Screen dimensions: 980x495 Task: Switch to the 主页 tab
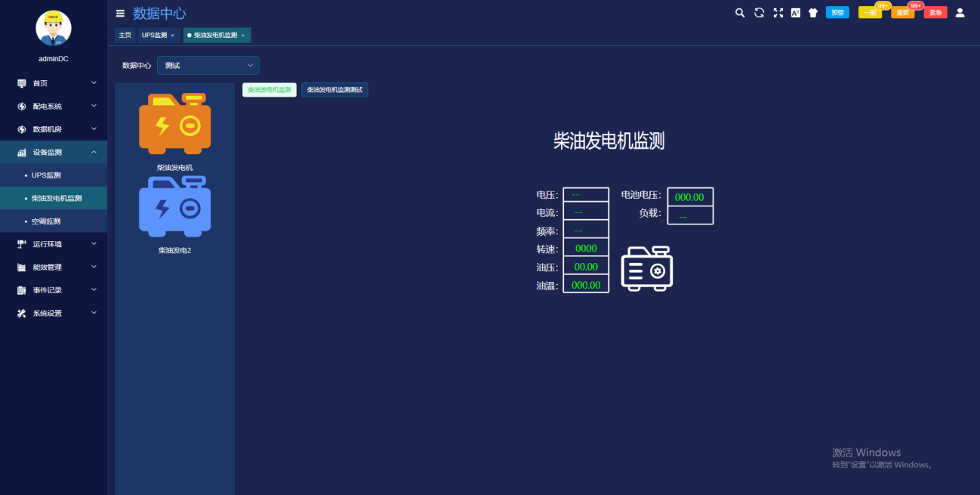click(125, 36)
